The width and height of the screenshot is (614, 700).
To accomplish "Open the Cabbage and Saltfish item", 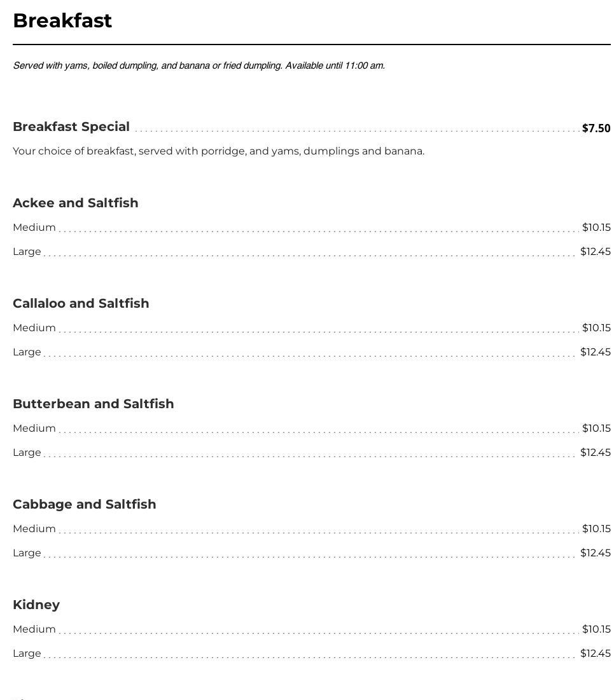I will point(85,505).
